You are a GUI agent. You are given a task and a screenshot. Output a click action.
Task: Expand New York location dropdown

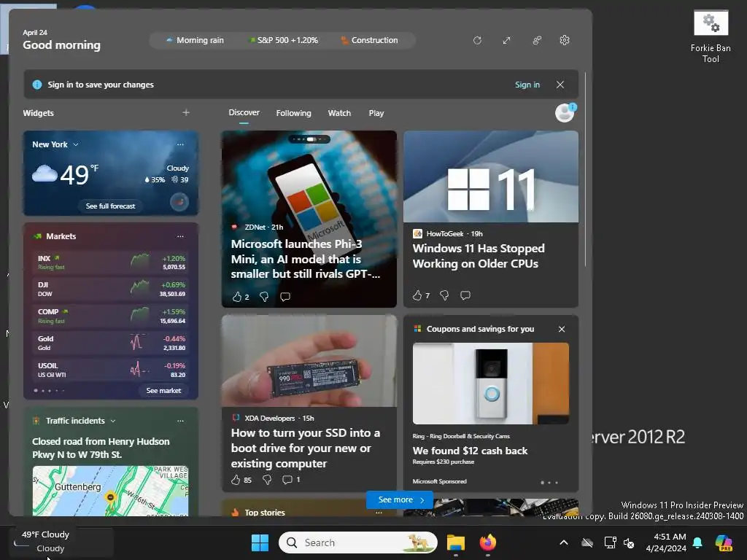pos(76,145)
